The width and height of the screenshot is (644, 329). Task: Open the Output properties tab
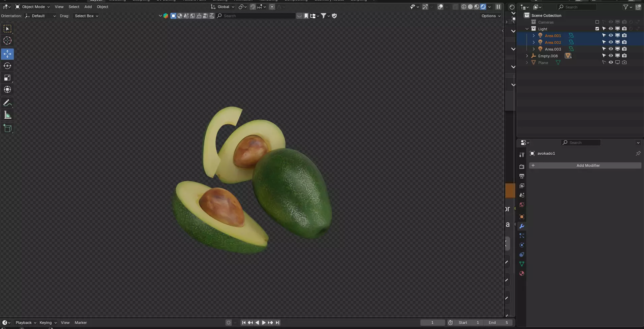click(522, 176)
